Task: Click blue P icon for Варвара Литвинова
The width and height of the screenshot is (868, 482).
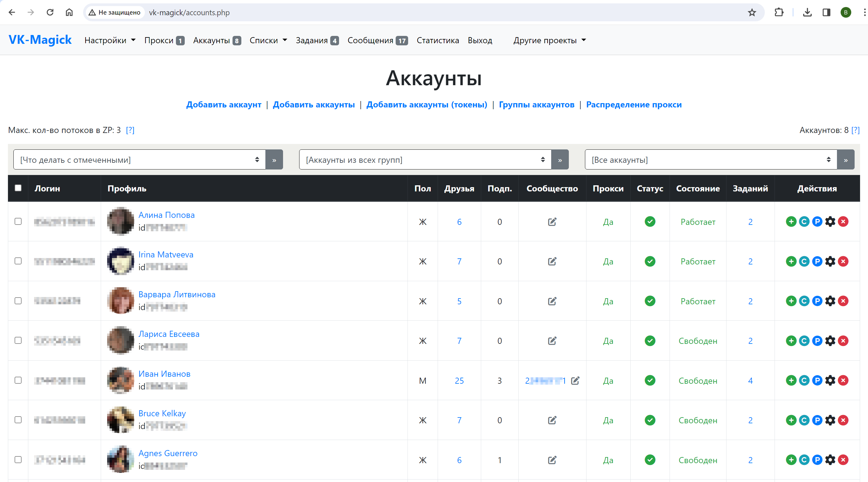Action: (x=817, y=301)
